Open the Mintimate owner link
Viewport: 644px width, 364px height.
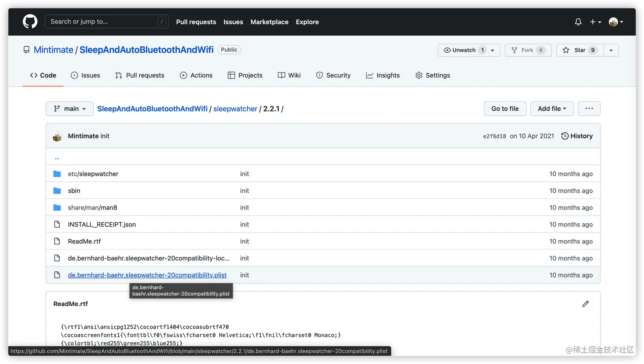pos(53,50)
